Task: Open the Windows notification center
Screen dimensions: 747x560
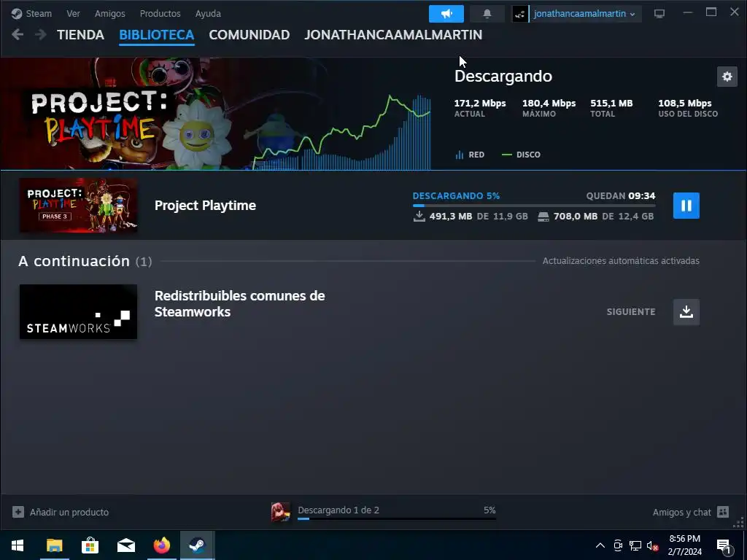Action: (724, 546)
